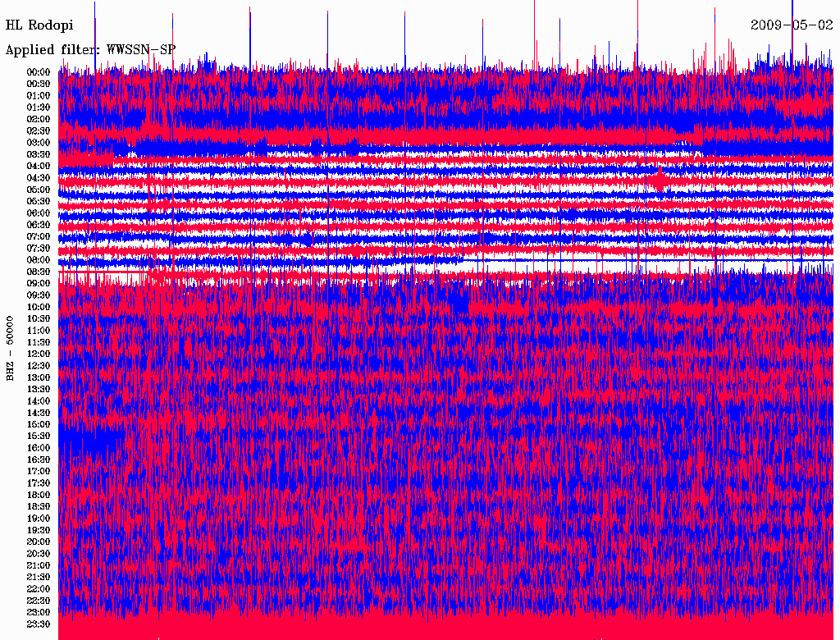840x640 pixels.
Task: Click the HL Rodopi station title
Action: tap(39, 25)
